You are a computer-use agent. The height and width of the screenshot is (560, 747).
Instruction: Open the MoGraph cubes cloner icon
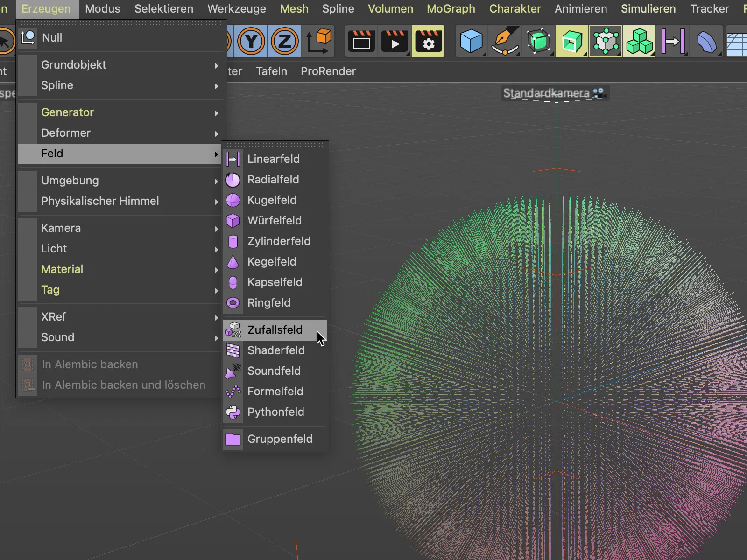[639, 42]
